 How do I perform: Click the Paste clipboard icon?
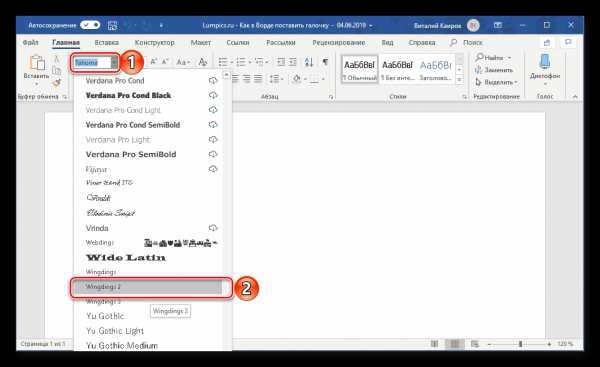click(38, 62)
